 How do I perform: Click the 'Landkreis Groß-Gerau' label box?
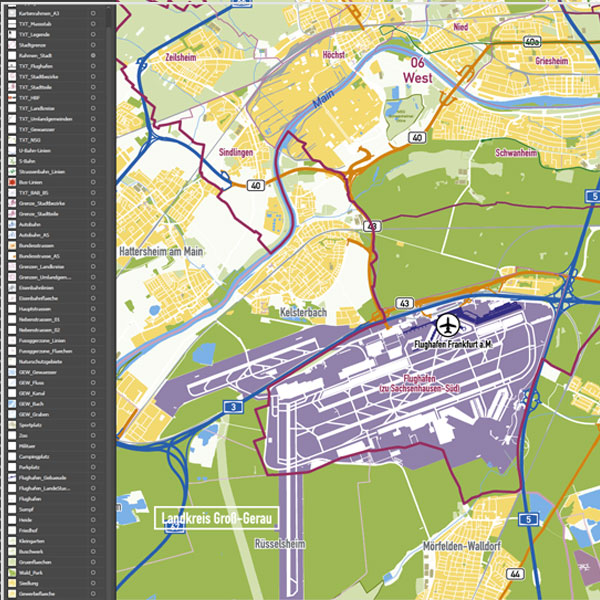[217, 518]
